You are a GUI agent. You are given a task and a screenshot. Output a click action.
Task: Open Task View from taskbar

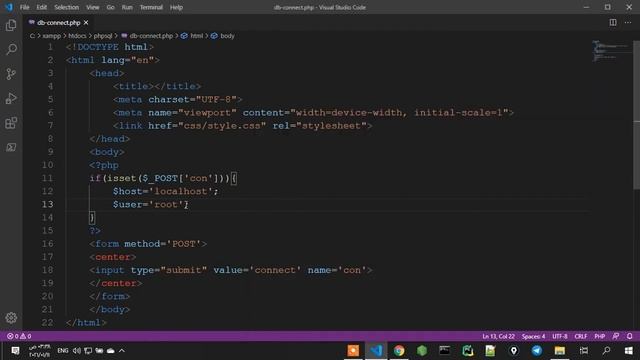[584, 350]
